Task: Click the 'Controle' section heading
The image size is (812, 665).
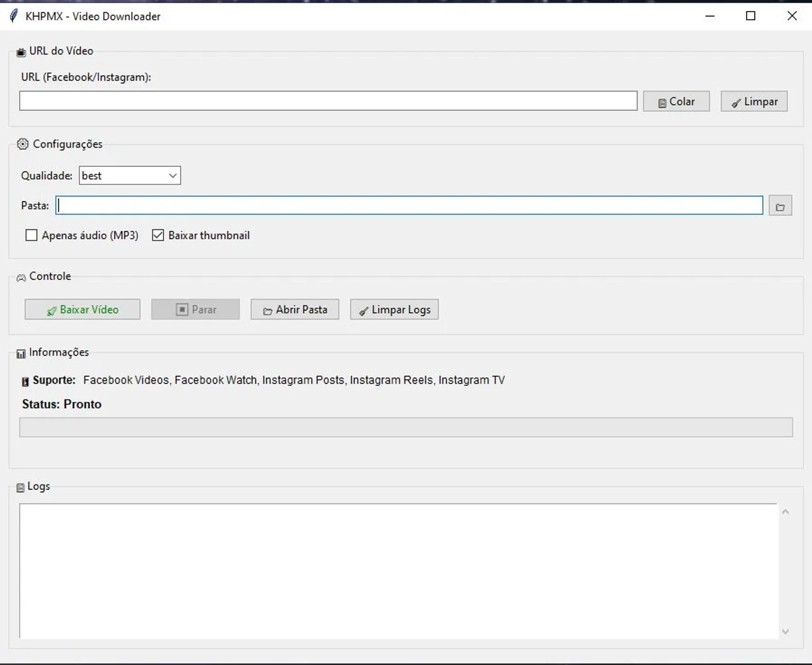Action: (50, 276)
